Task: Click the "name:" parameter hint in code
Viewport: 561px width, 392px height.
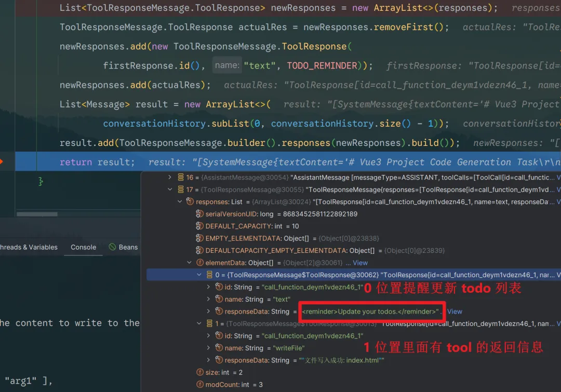Action: 227,65
